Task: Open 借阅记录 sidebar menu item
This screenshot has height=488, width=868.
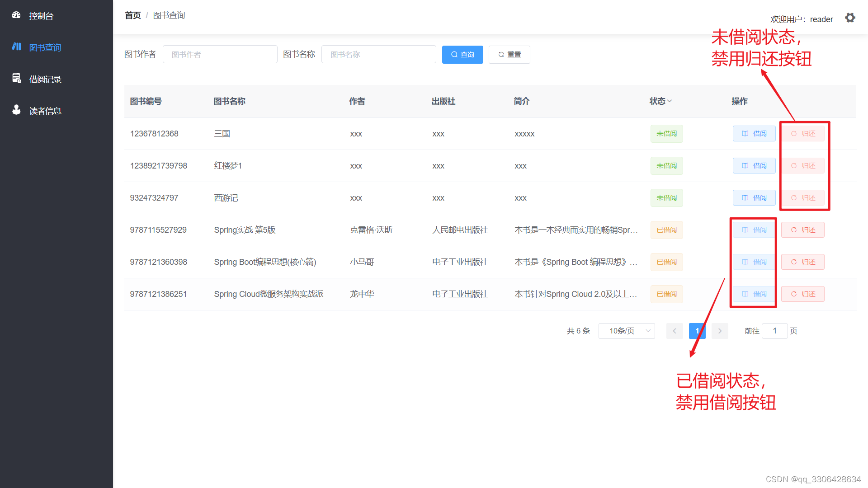Action: click(57, 79)
